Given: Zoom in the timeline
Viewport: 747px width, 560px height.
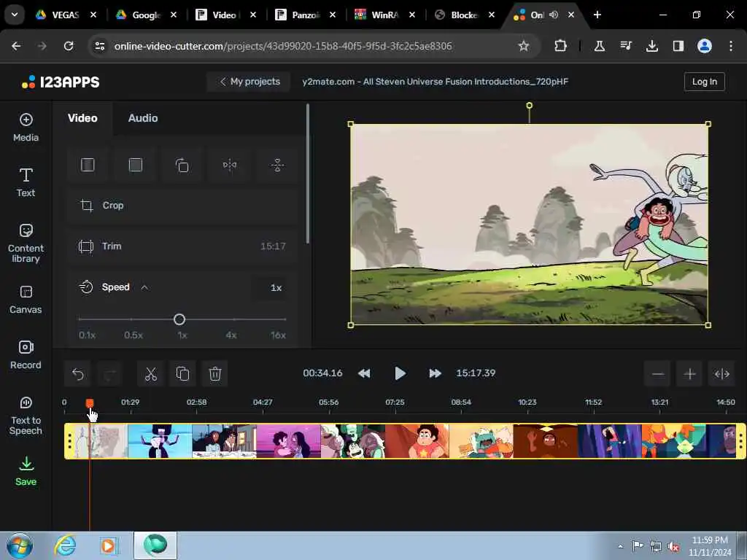Looking at the screenshot, I should tap(690, 374).
